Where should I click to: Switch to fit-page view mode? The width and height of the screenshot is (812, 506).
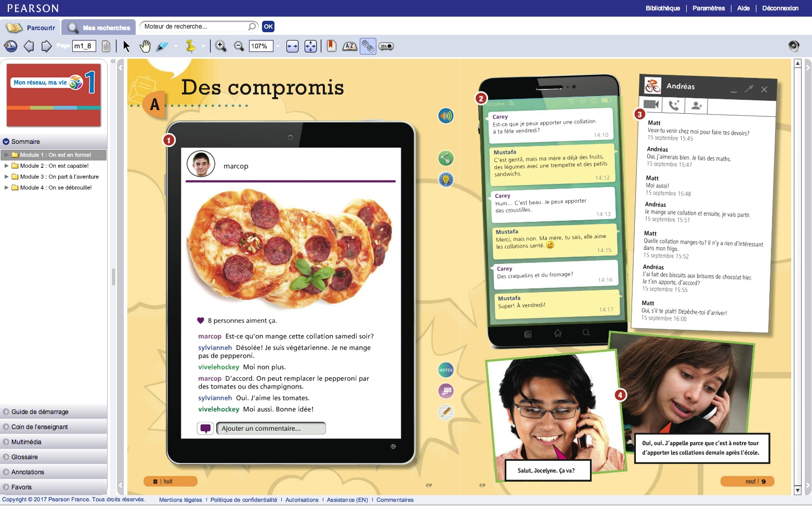(310, 46)
